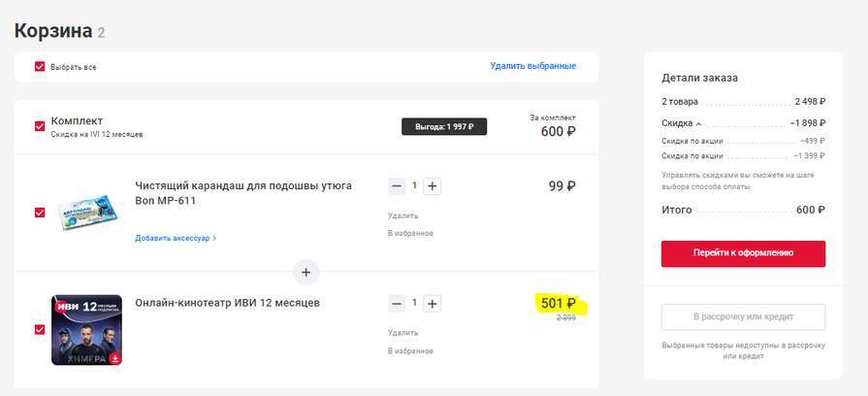Increase quantity of ИВИ 12 месяцев subscription
The image size is (868, 396).
[433, 304]
